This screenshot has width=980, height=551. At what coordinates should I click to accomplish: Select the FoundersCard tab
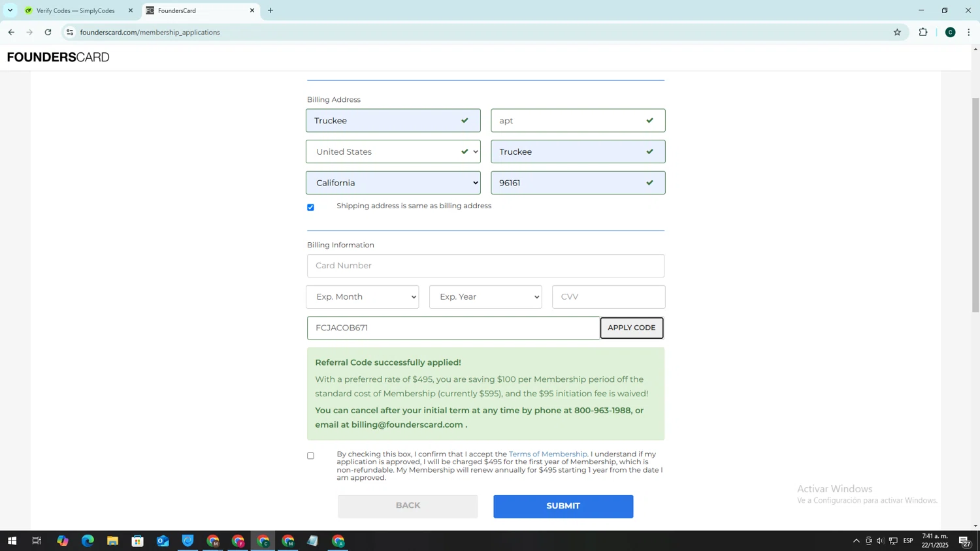[x=200, y=10]
